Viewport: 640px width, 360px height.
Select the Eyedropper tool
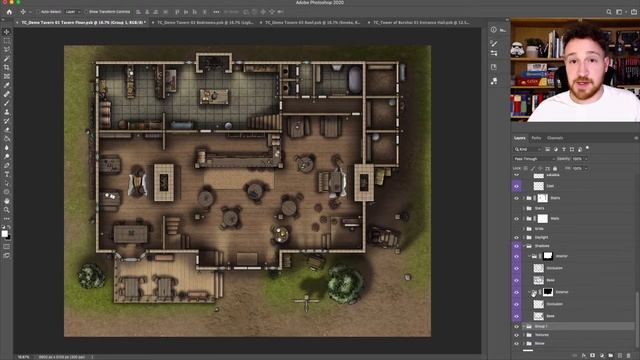click(x=6, y=85)
